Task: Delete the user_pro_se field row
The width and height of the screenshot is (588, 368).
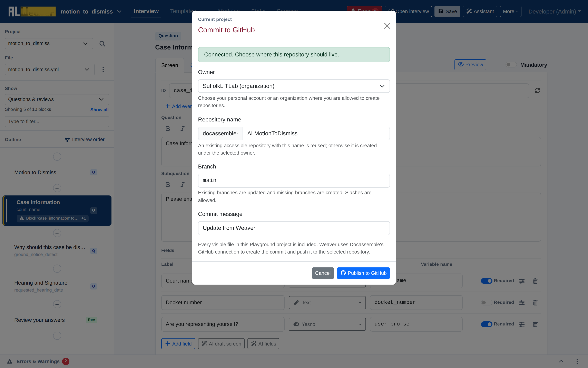Action: (535, 324)
